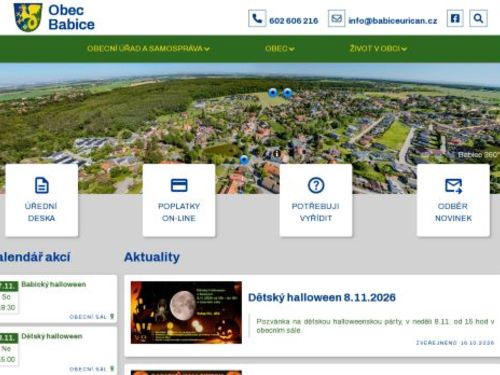This screenshot has width=500, height=375.
Task: Open the Potřebuji vyřídit tile label
Action: (316, 212)
